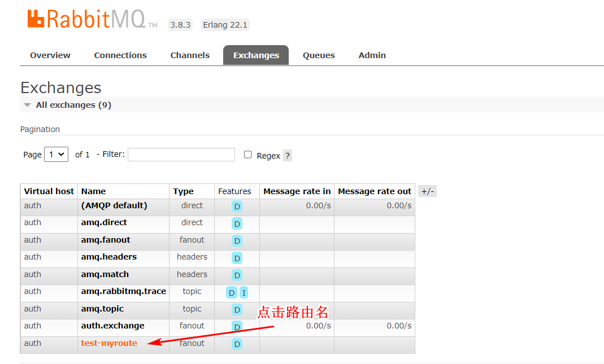The image size is (604, 364).
Task: Open the amq.match exchange
Action: pos(105,274)
